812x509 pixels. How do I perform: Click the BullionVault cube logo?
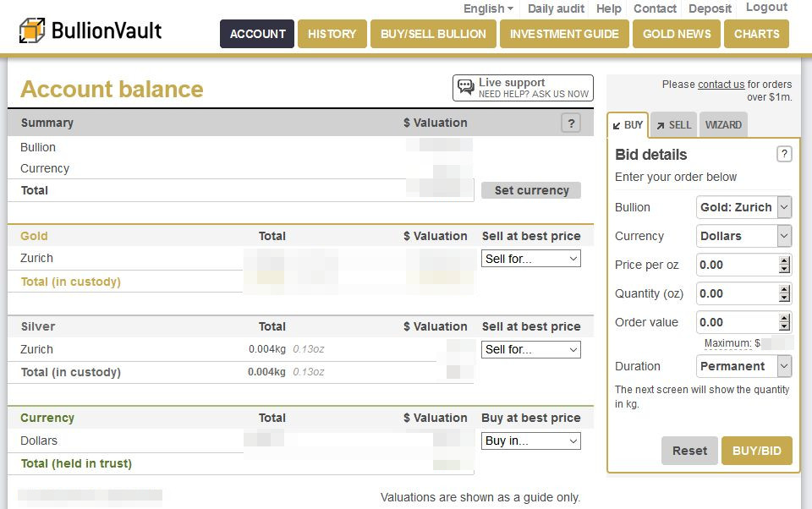click(x=32, y=30)
